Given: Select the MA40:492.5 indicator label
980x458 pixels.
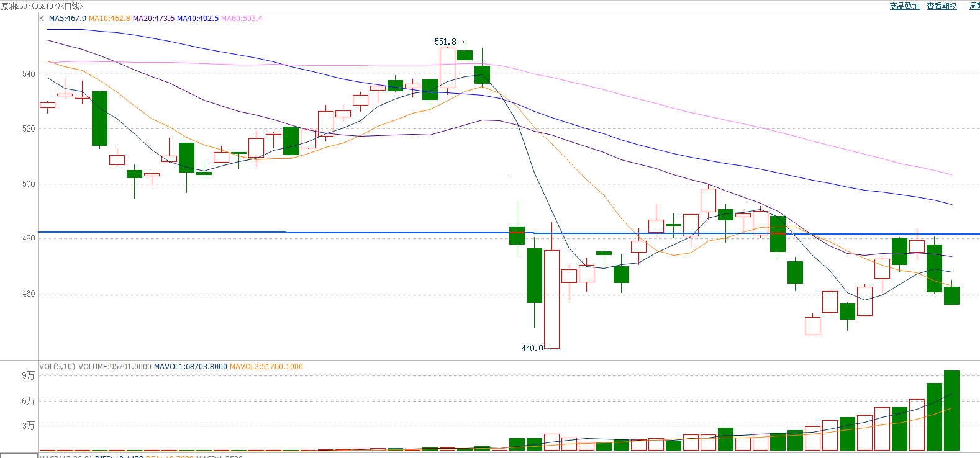Looking at the screenshot, I should (x=197, y=19).
